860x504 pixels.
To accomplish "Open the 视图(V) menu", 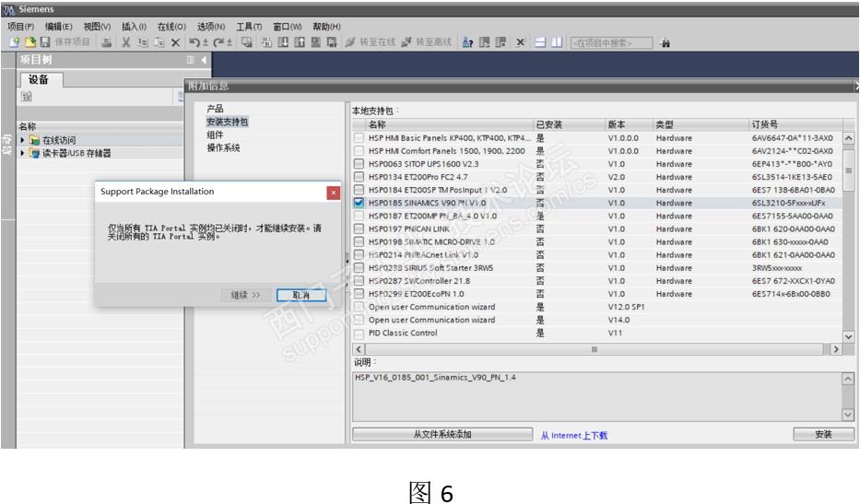I will click(97, 27).
